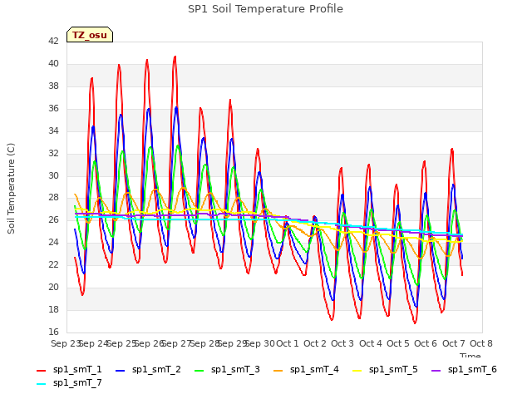Click the cyan sp1_smT_7 legend swatch
532x399 pixels.
[x=41, y=384]
